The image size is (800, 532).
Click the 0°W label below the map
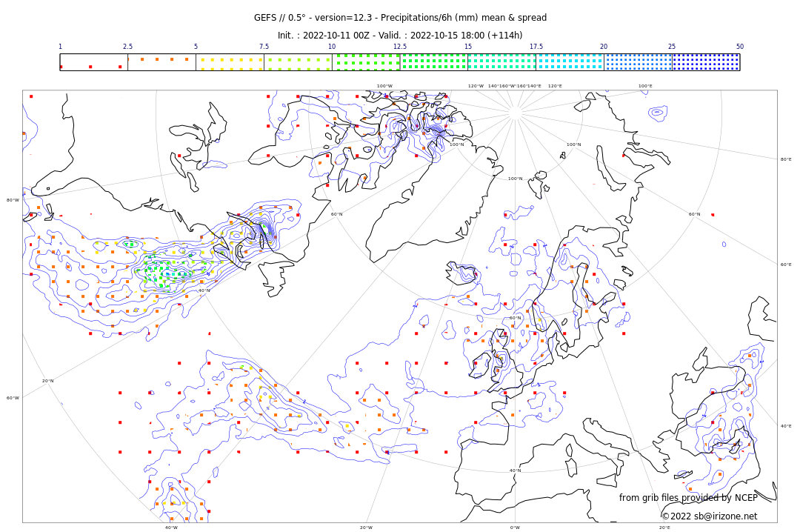coord(516,528)
